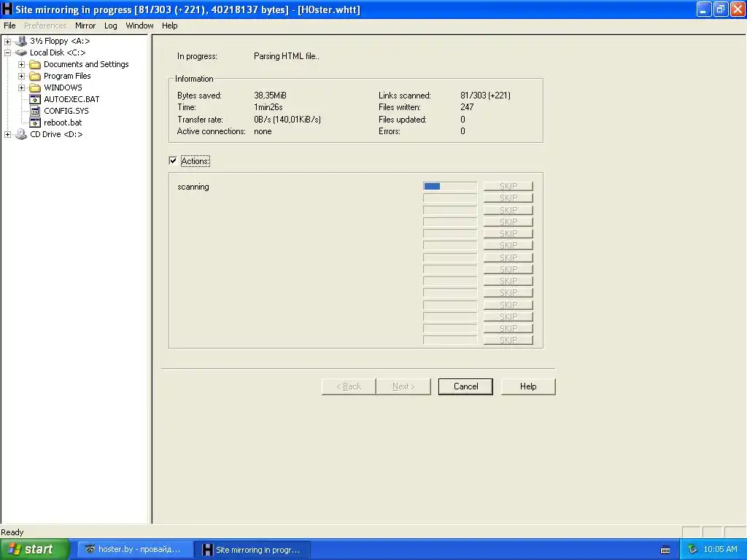Open the Windows Start menu
This screenshot has height=560, width=747.
(34, 549)
